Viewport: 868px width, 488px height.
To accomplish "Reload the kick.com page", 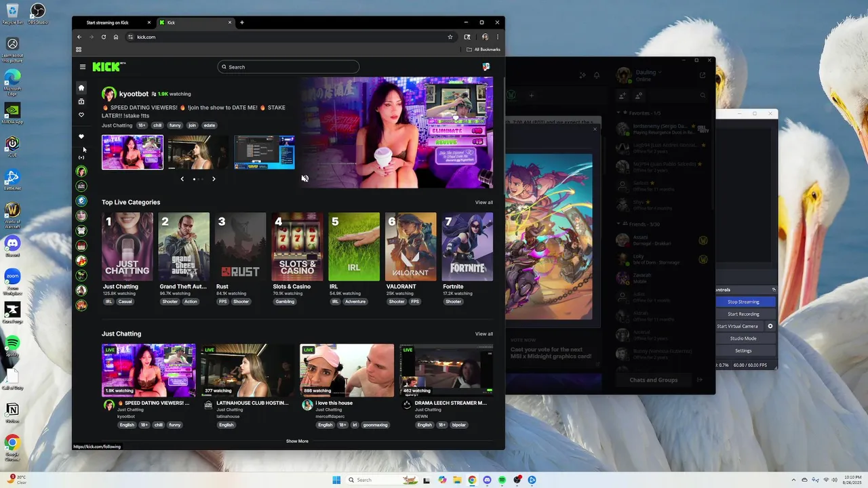I will (x=104, y=37).
